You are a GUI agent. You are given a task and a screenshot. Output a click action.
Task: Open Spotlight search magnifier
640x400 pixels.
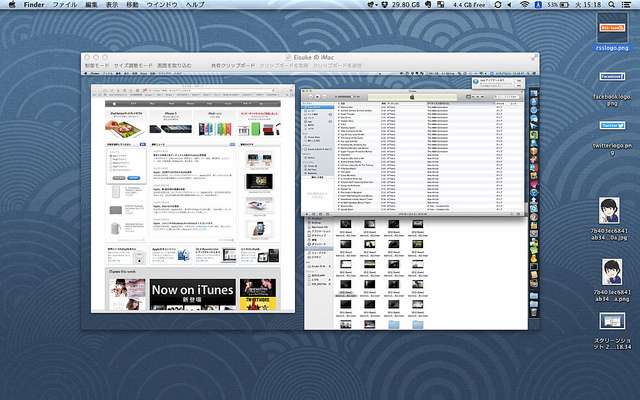(x=611, y=4)
